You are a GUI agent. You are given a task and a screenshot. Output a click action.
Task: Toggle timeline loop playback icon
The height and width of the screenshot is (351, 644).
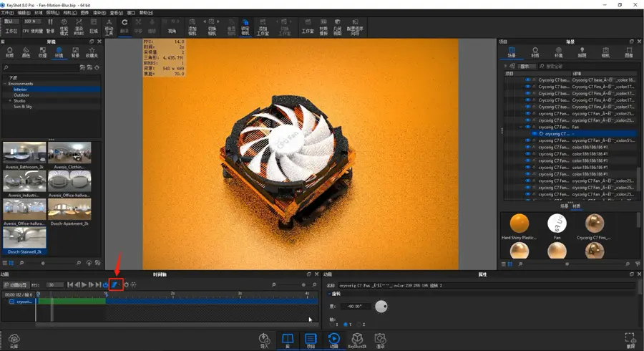click(106, 284)
